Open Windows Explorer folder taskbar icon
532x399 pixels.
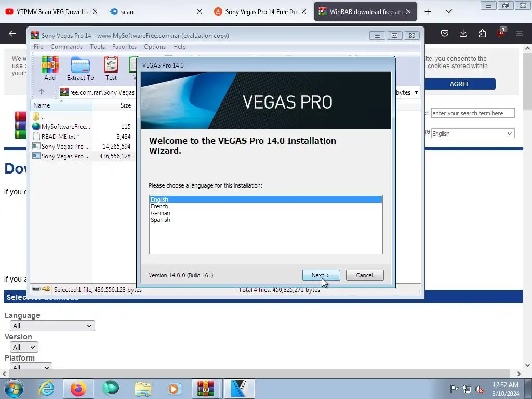coord(143,389)
